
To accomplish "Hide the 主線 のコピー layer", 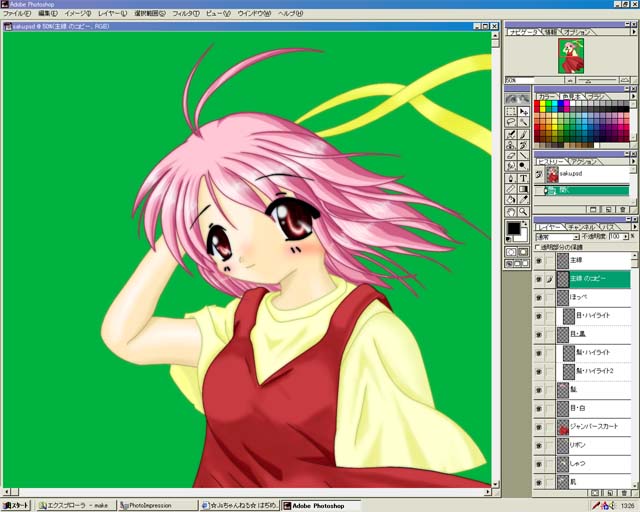I will tap(539, 279).
